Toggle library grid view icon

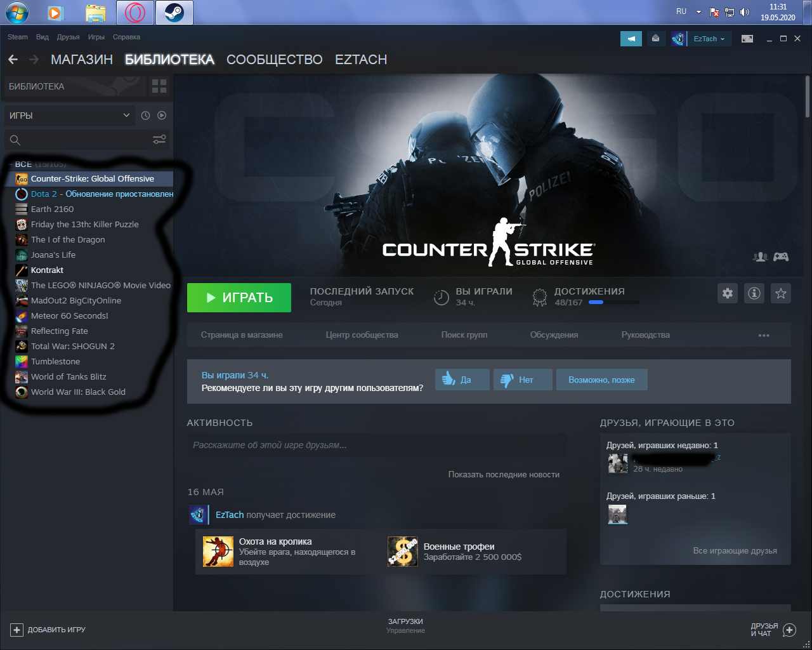coord(159,86)
